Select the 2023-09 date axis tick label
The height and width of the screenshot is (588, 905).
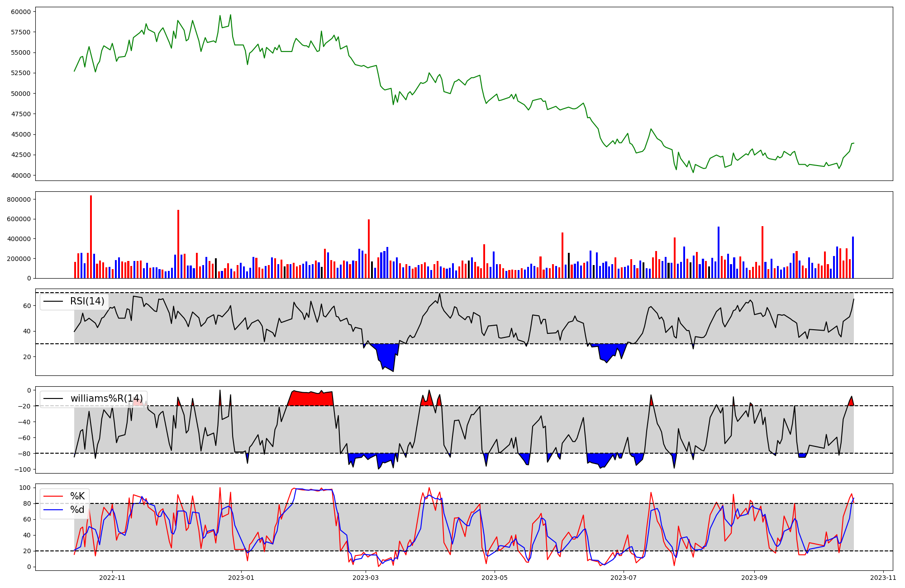[755, 578]
